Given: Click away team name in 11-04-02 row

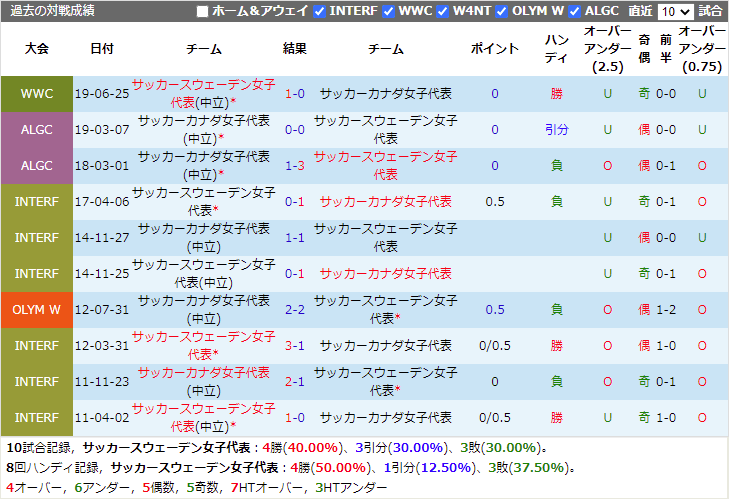Looking at the screenshot, I should click(x=385, y=418).
